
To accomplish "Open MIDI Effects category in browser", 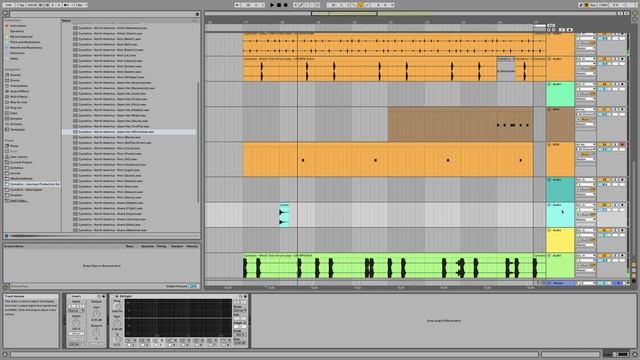I will (x=19, y=97).
